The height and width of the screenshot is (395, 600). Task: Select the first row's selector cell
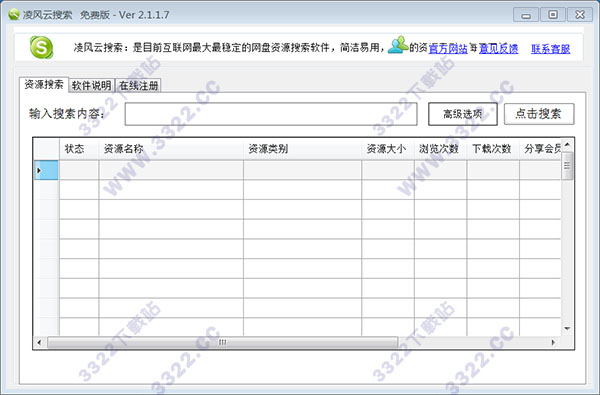[x=46, y=170]
